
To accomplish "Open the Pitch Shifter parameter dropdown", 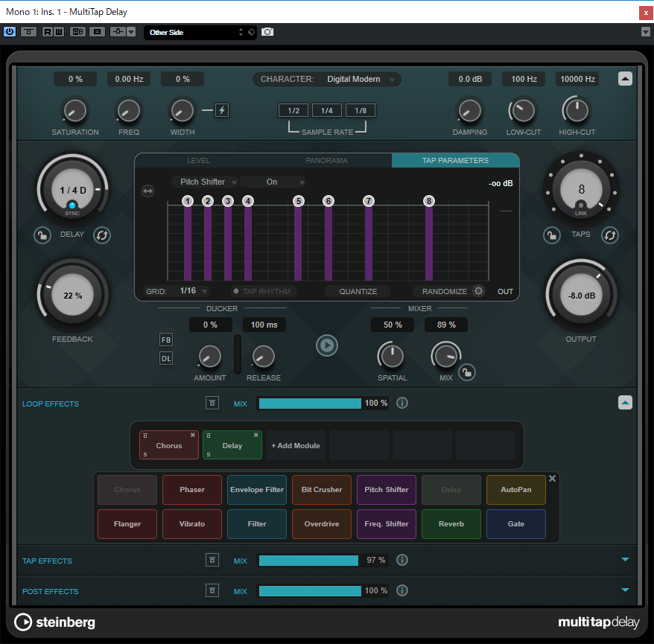I will 204,182.
